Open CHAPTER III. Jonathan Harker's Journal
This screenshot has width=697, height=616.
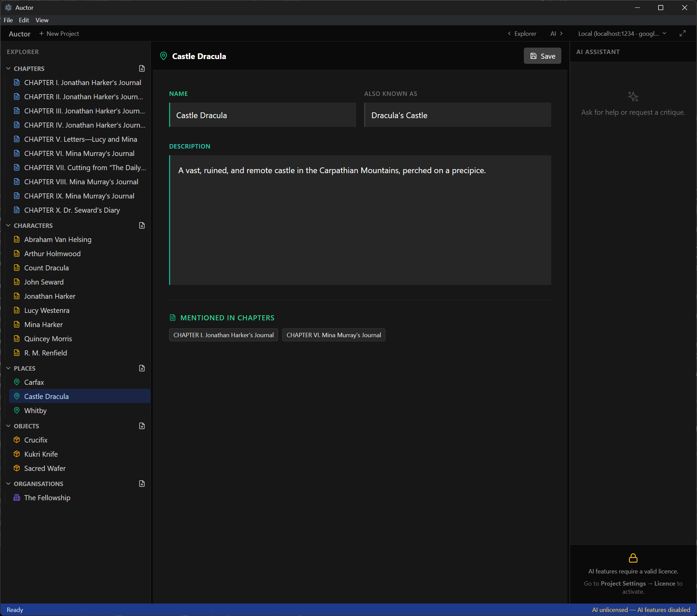click(80, 111)
